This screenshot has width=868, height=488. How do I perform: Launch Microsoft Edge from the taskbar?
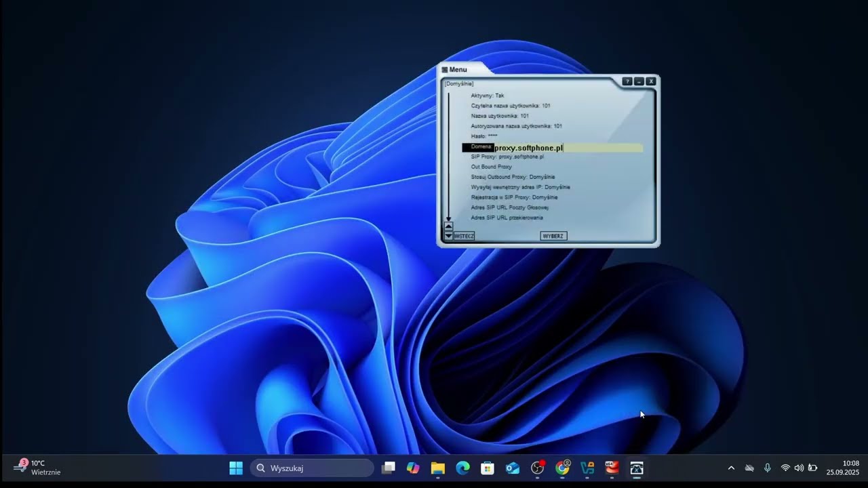point(462,468)
